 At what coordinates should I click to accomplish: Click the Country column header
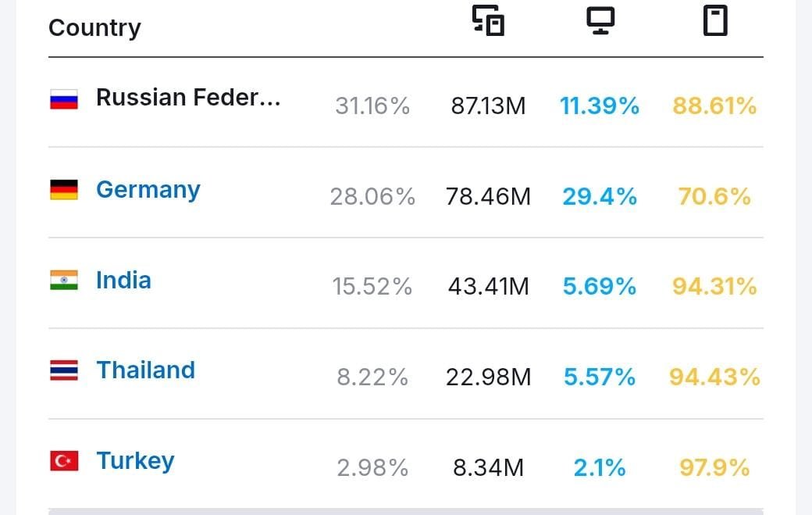coord(94,28)
